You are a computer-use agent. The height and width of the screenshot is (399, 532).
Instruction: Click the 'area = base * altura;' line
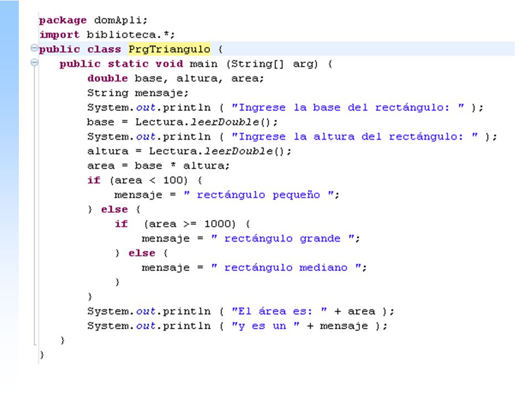(x=158, y=166)
